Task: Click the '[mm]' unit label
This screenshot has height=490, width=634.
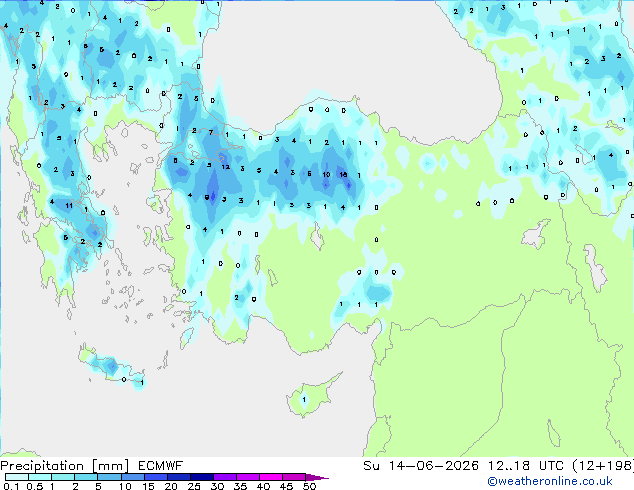Action: click(x=110, y=466)
